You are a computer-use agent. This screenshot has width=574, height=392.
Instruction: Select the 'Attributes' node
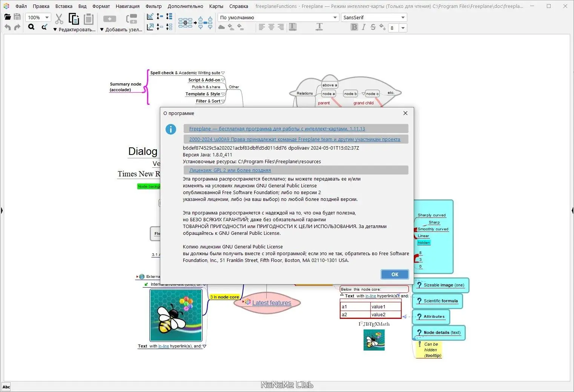(x=431, y=317)
